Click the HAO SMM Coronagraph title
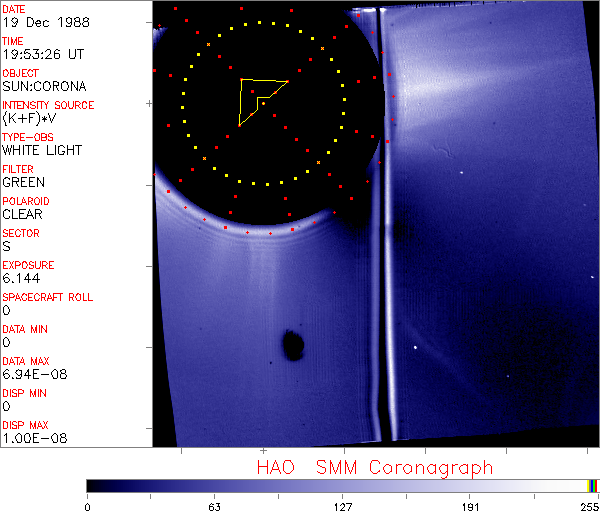The width and height of the screenshot is (600, 512). click(375, 467)
